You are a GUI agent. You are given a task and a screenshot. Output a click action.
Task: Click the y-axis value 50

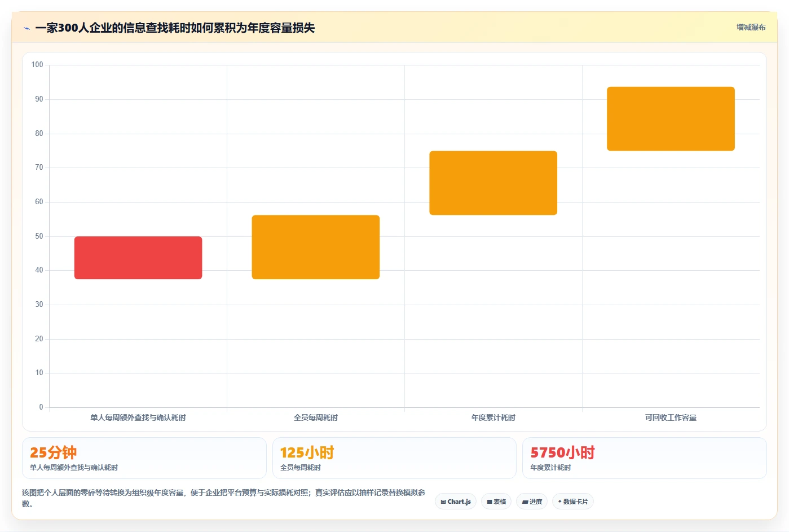coord(39,236)
